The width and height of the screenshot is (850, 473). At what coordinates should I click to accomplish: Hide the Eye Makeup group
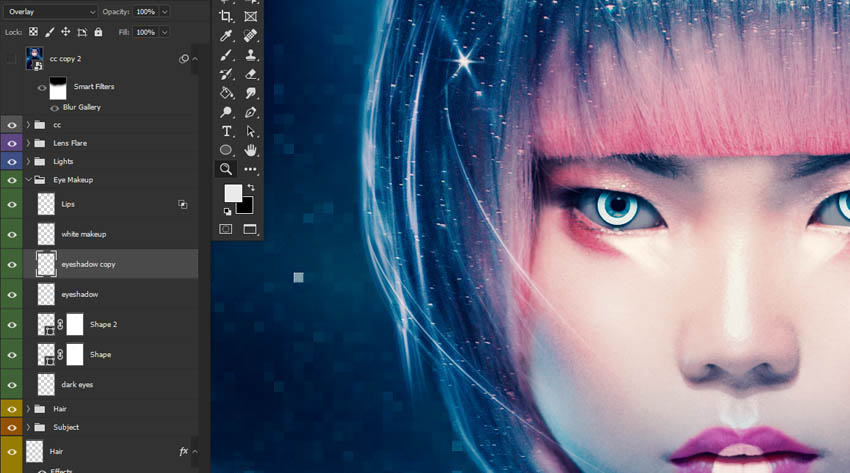[x=11, y=180]
